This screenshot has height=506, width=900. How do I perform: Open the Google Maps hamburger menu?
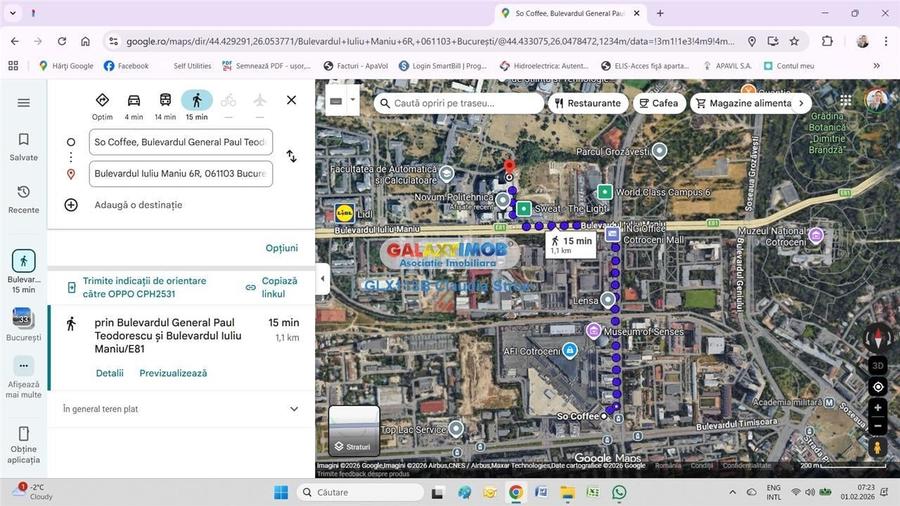point(24,103)
